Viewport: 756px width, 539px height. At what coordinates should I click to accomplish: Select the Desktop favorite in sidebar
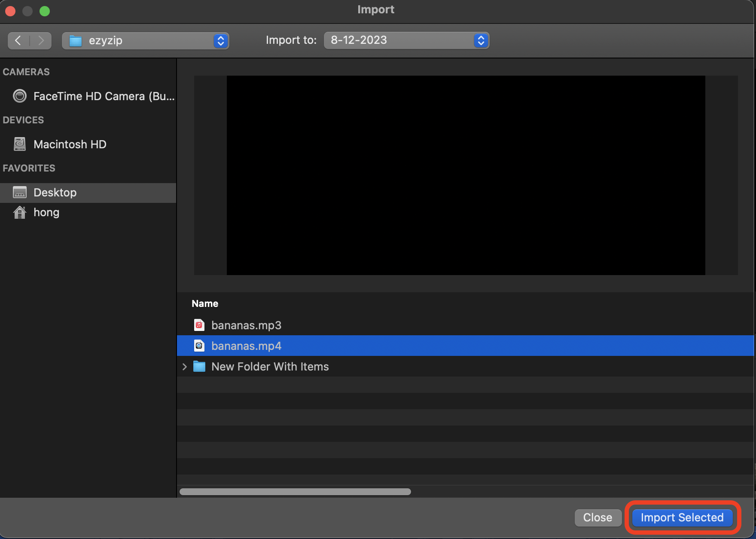[x=55, y=192]
